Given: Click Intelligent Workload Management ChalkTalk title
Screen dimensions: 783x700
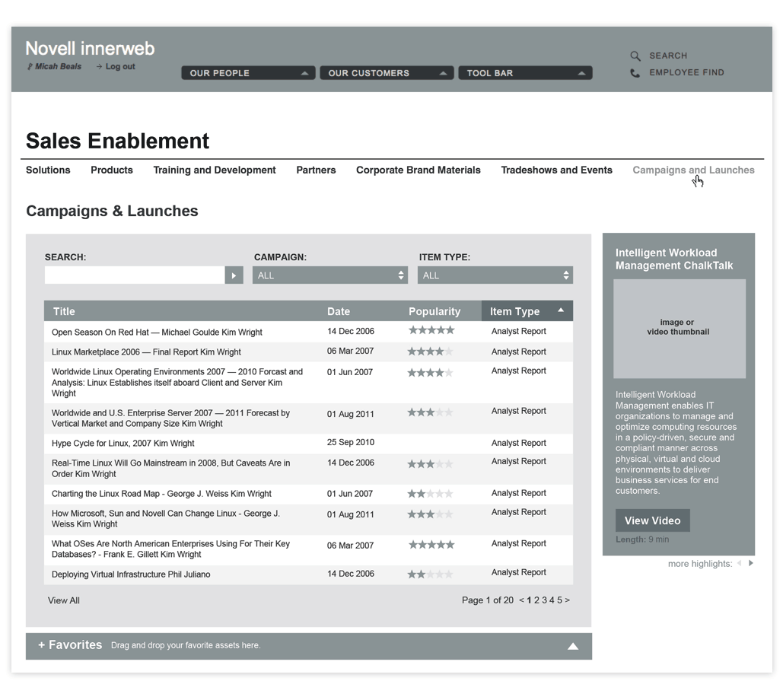Looking at the screenshot, I should 674,259.
